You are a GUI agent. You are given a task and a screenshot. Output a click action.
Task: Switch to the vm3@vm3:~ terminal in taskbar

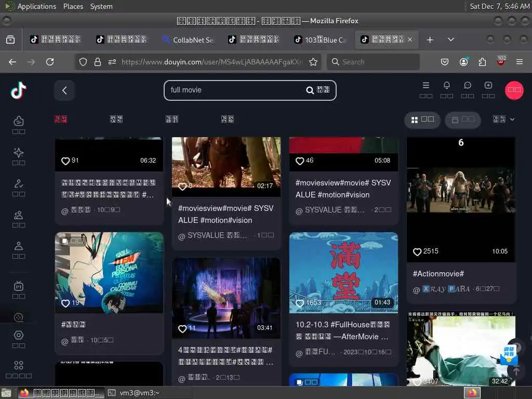[134, 393]
